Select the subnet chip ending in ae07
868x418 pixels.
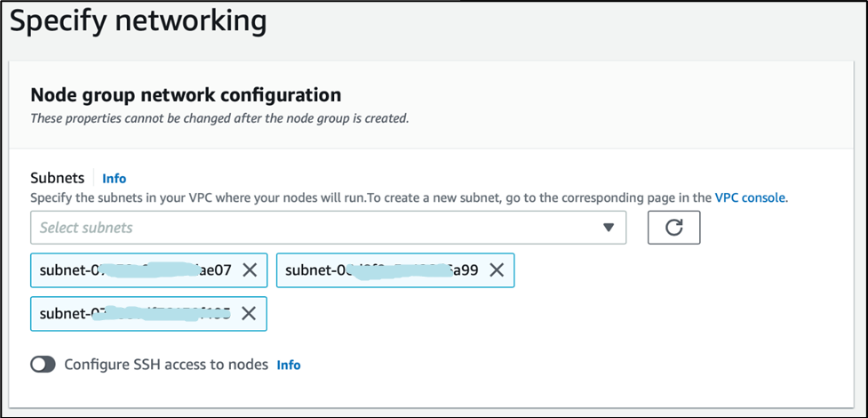tap(133, 270)
